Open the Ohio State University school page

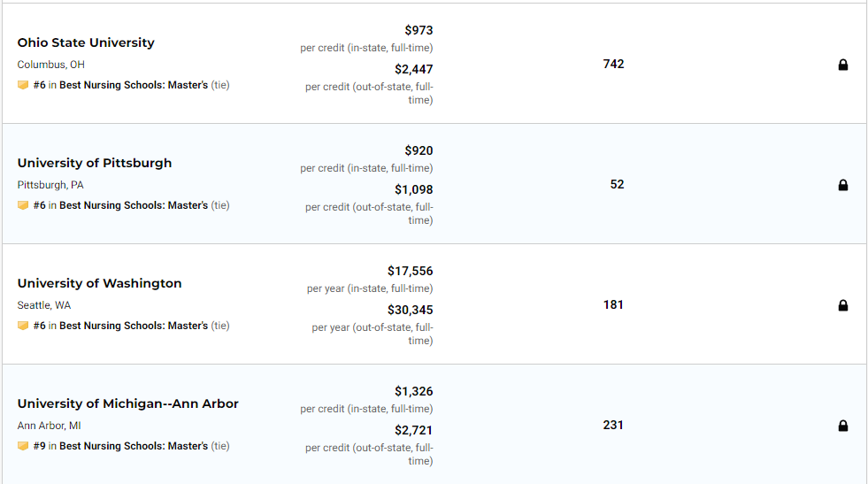tap(86, 42)
